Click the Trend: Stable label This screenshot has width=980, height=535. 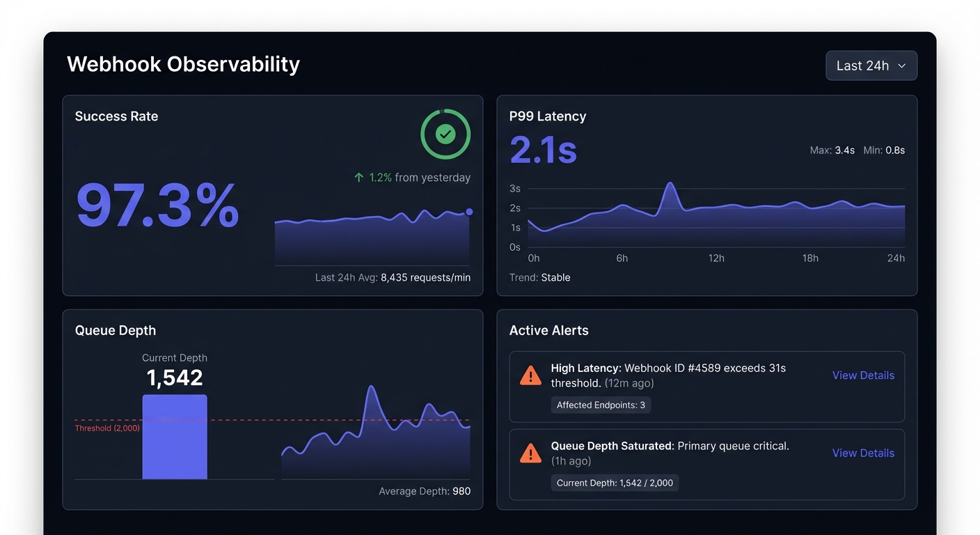pos(539,277)
